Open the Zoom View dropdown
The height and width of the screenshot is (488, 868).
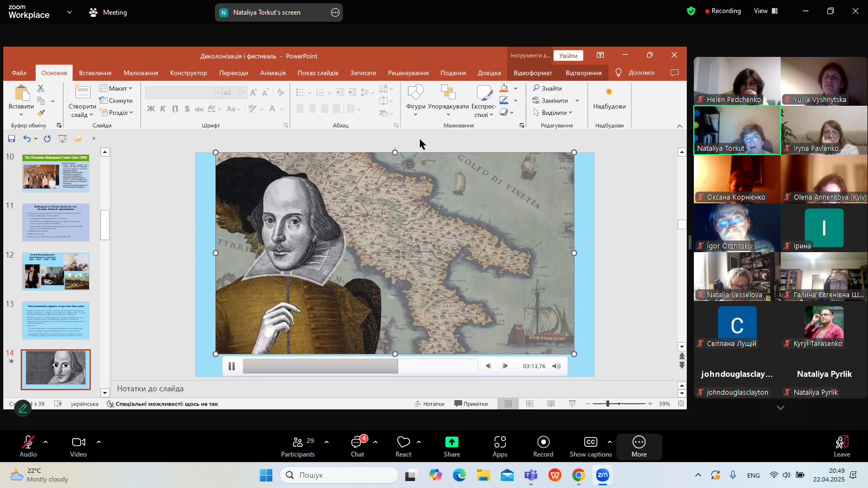pos(765,11)
